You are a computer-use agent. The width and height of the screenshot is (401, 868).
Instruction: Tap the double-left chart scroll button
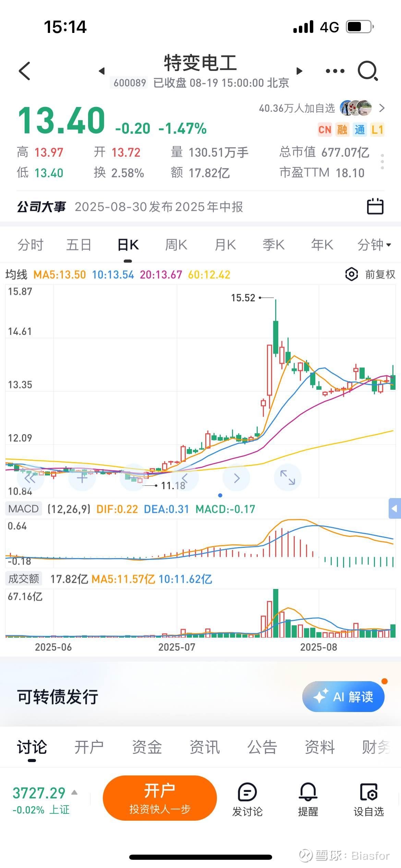[30, 478]
